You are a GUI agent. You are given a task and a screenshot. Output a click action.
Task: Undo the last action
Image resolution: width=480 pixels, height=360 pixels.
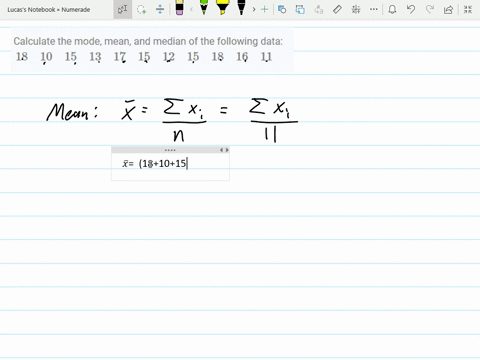[411, 9]
